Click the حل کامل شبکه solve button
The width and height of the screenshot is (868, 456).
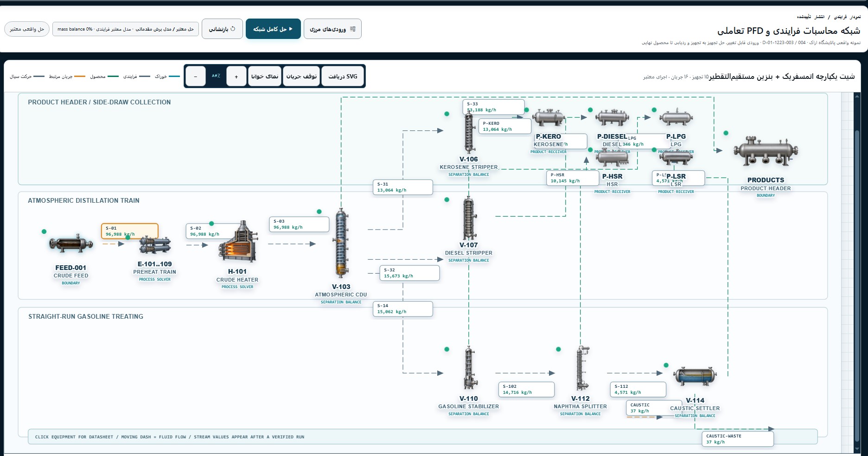273,29
